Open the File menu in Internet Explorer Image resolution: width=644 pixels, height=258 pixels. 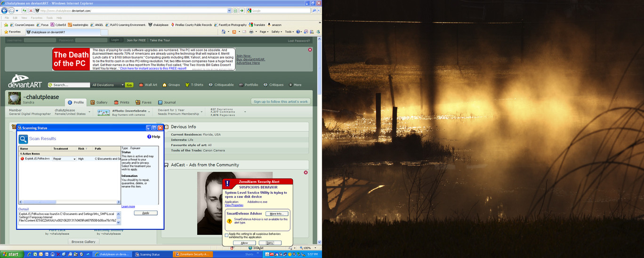click(x=7, y=18)
